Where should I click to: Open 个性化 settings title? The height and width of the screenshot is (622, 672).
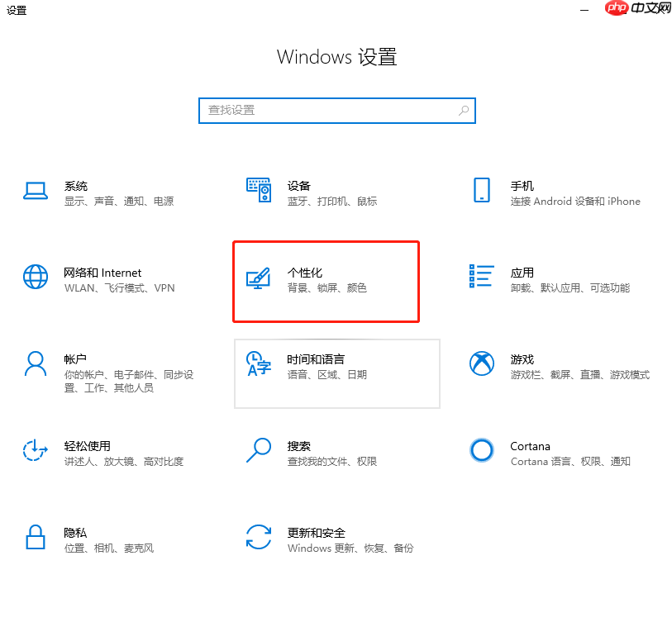coord(305,273)
